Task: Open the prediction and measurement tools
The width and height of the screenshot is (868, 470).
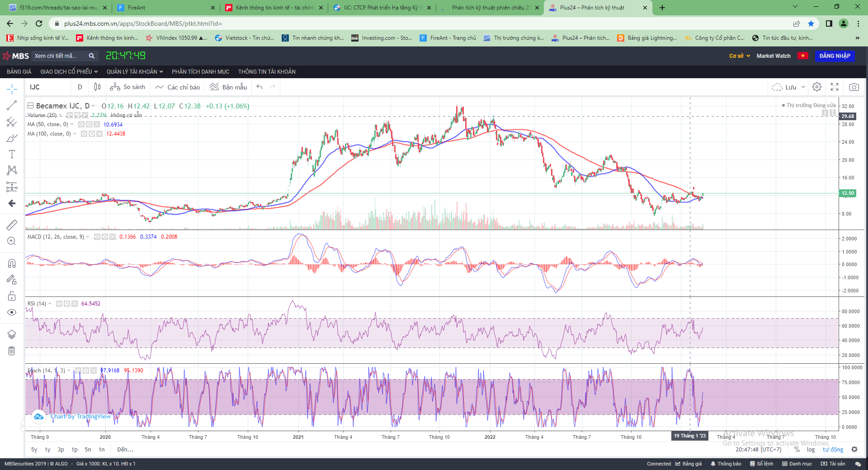Action: [x=12, y=187]
